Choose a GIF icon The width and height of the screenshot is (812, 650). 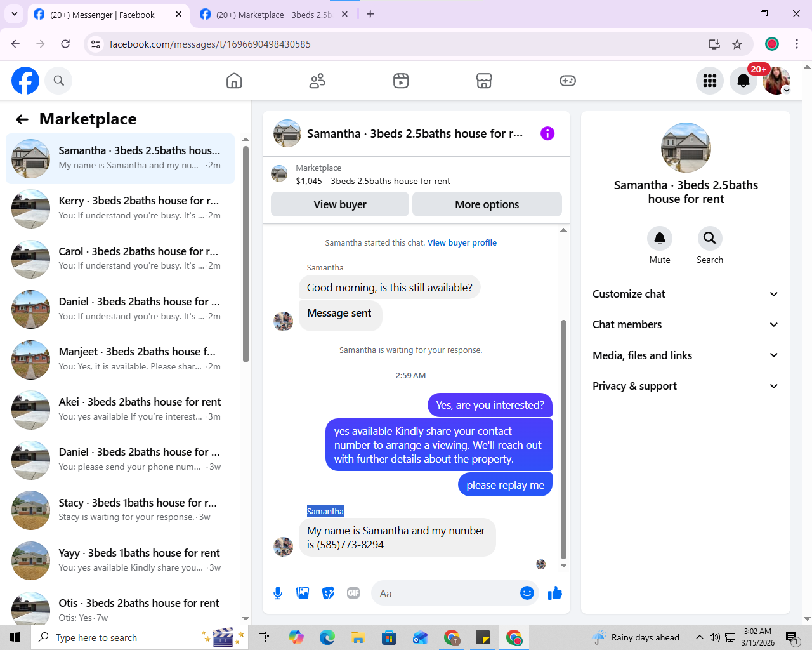(353, 593)
